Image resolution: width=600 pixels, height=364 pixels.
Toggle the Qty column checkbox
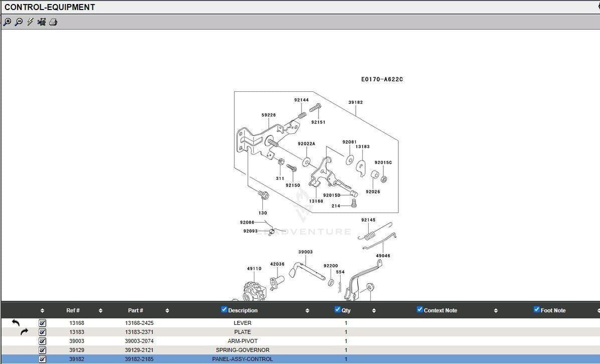(338, 310)
